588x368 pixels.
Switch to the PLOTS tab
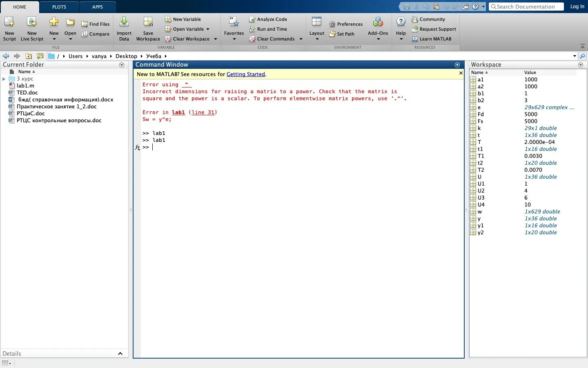pyautogui.click(x=59, y=7)
